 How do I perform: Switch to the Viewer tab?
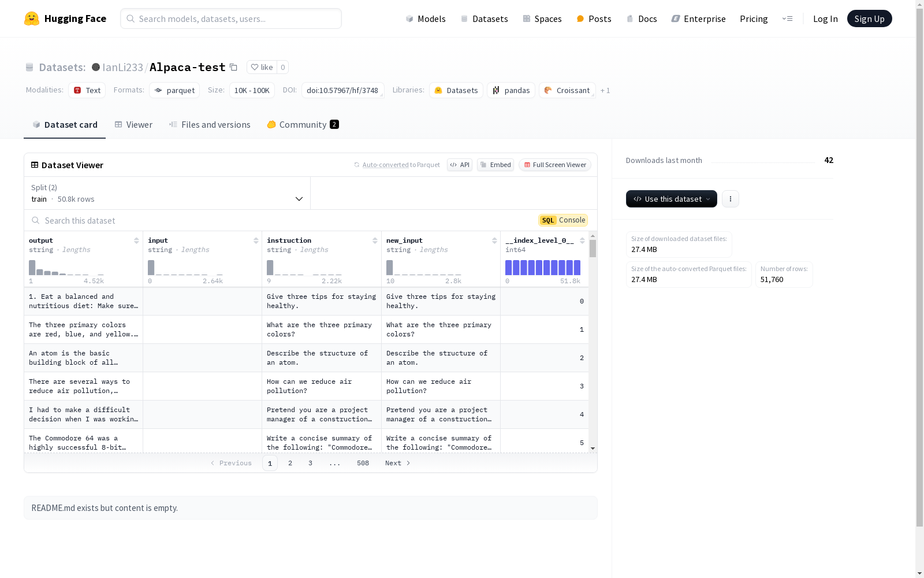click(x=133, y=125)
